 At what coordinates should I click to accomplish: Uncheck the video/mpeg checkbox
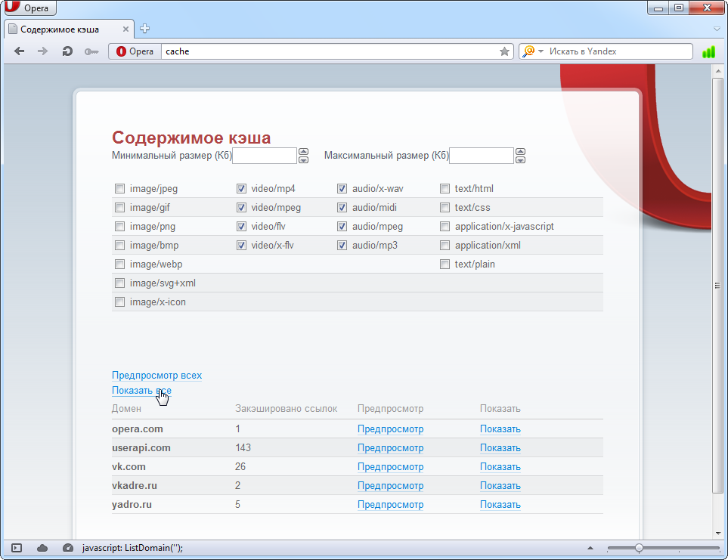[241, 207]
